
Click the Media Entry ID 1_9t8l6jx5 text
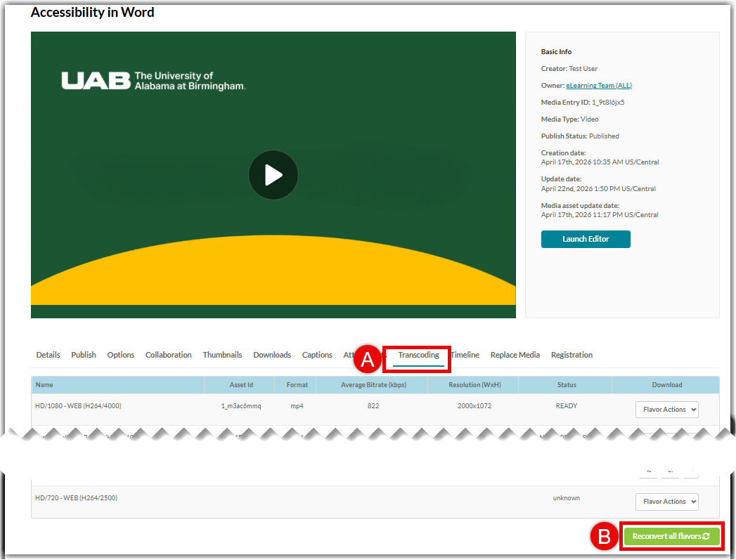583,103
